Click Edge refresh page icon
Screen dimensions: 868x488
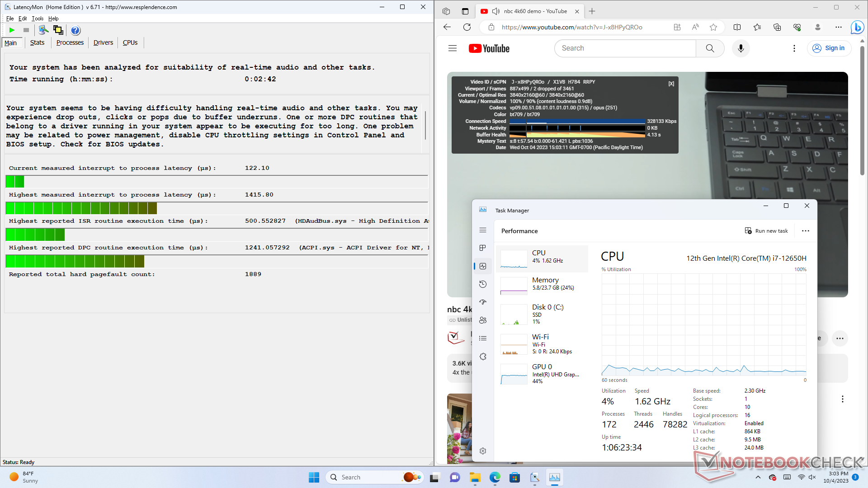tap(467, 27)
